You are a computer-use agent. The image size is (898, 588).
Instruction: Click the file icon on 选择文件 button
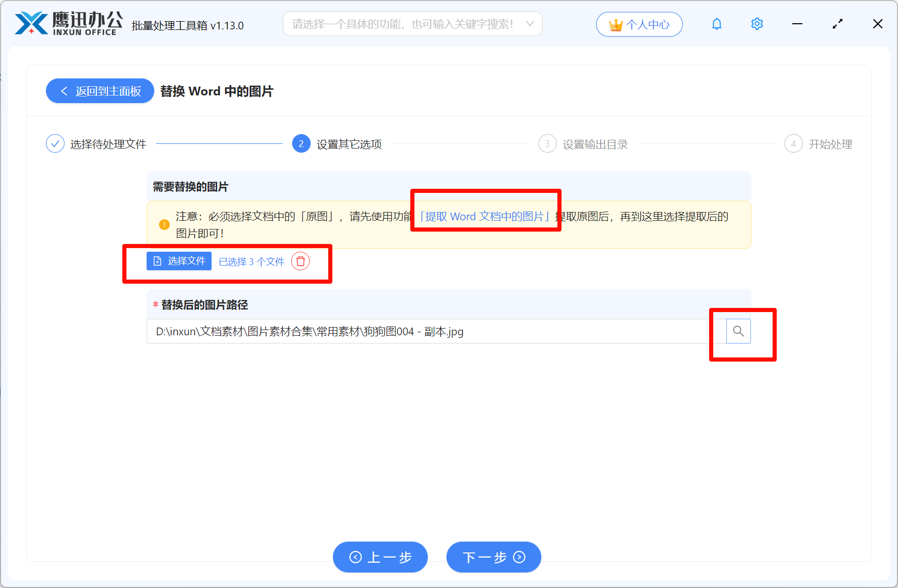(x=157, y=261)
